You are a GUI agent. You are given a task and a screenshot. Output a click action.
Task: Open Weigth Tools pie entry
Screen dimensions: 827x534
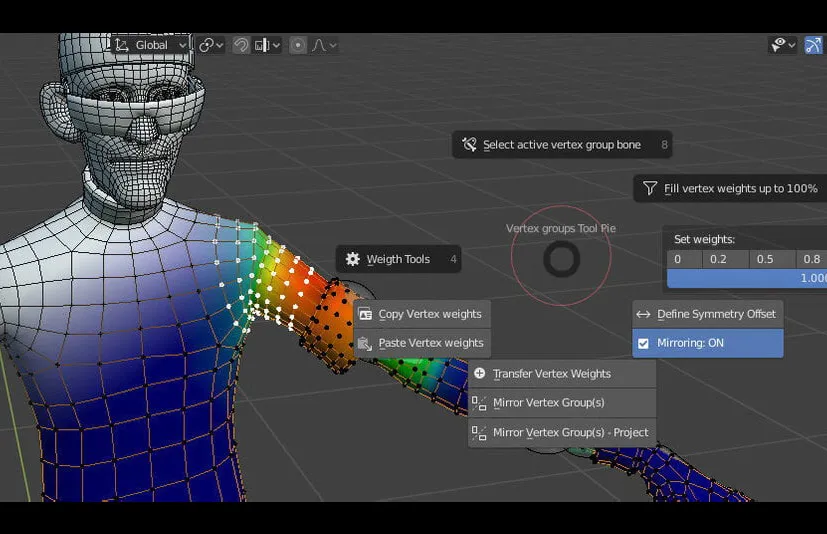(x=398, y=259)
